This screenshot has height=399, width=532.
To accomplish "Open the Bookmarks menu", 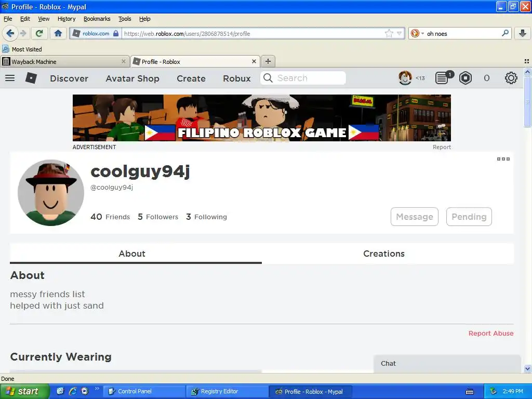I will [97, 19].
